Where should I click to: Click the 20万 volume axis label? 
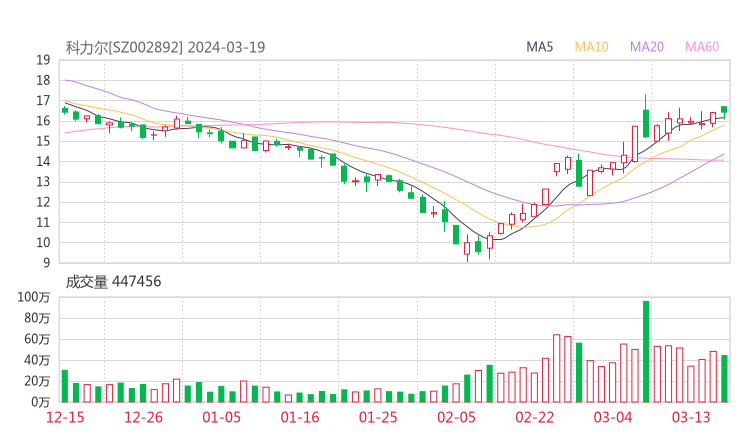(x=37, y=381)
